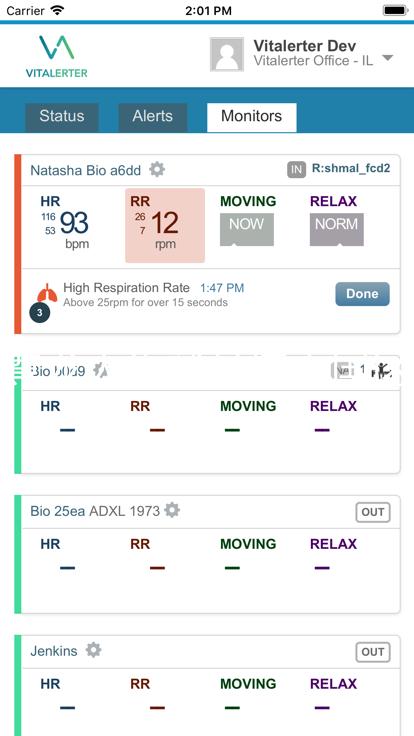The image size is (414, 736).
Task: Tap the lungs respiration alert icon
Action: (x=47, y=293)
